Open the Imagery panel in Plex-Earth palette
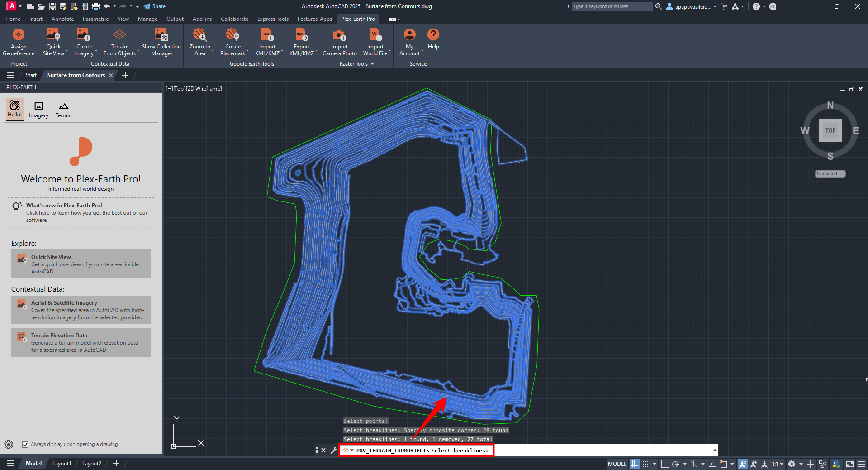This screenshot has width=868, height=470. pyautogui.click(x=38, y=110)
